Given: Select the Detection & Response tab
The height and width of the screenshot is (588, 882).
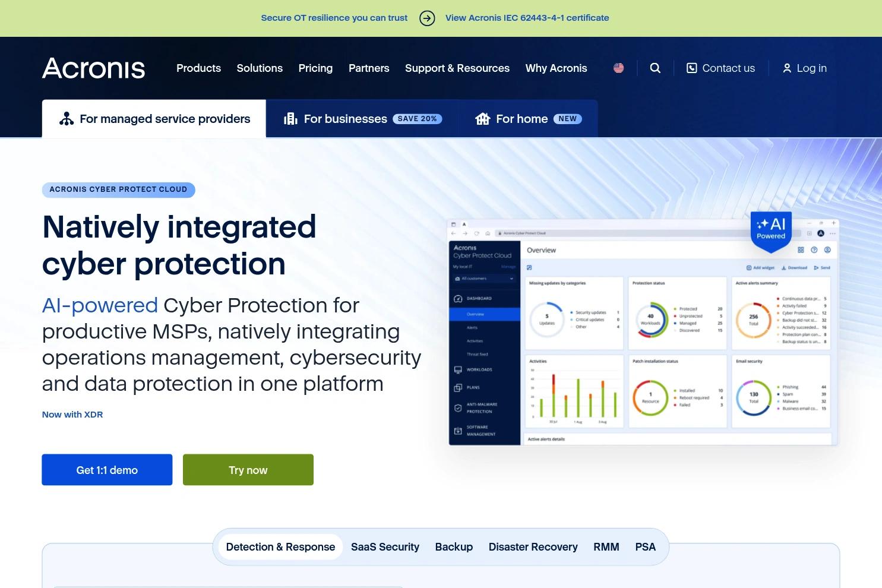Looking at the screenshot, I should (280, 547).
